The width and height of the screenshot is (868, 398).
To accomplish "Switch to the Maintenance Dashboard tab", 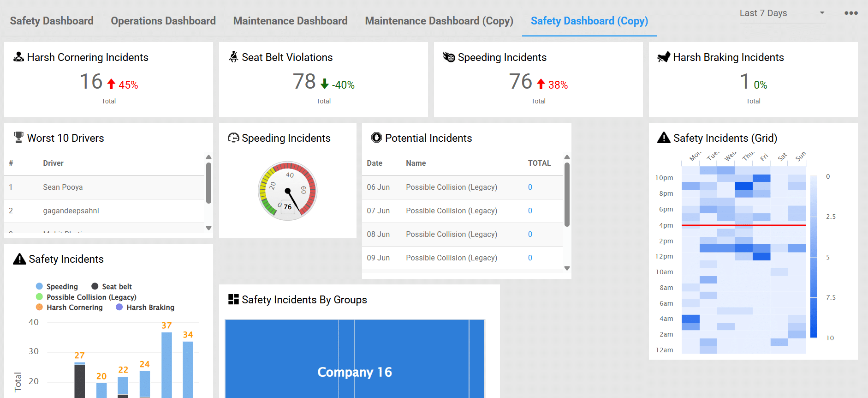I will click(x=290, y=21).
